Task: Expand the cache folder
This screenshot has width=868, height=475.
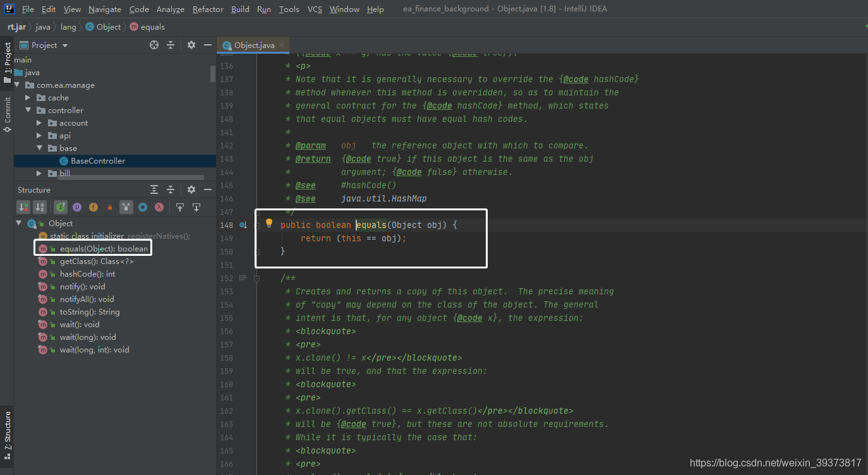Action: pyautogui.click(x=28, y=98)
